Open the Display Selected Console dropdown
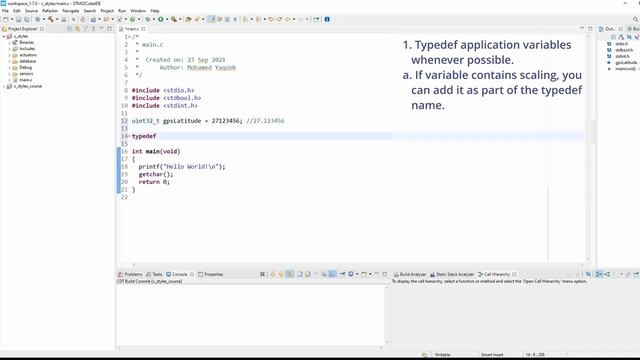The height and width of the screenshot is (360, 640). pos(357,274)
